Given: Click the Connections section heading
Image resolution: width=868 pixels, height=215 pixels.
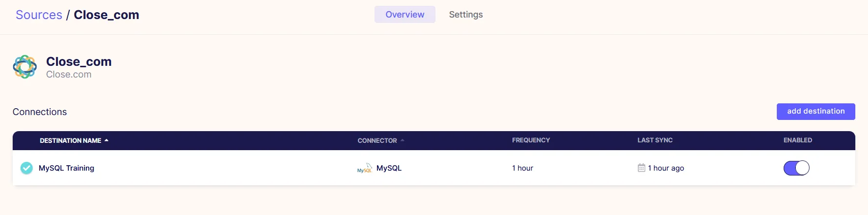Looking at the screenshot, I should pos(39,112).
